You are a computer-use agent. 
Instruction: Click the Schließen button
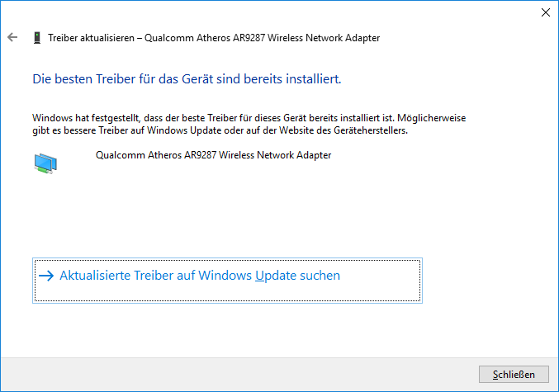pyautogui.click(x=514, y=374)
